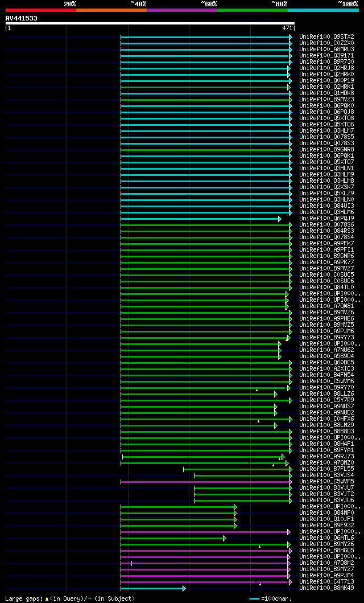
Task: Click the cyan Q3HLM6 alignment bar
Action: coord(205,212)
